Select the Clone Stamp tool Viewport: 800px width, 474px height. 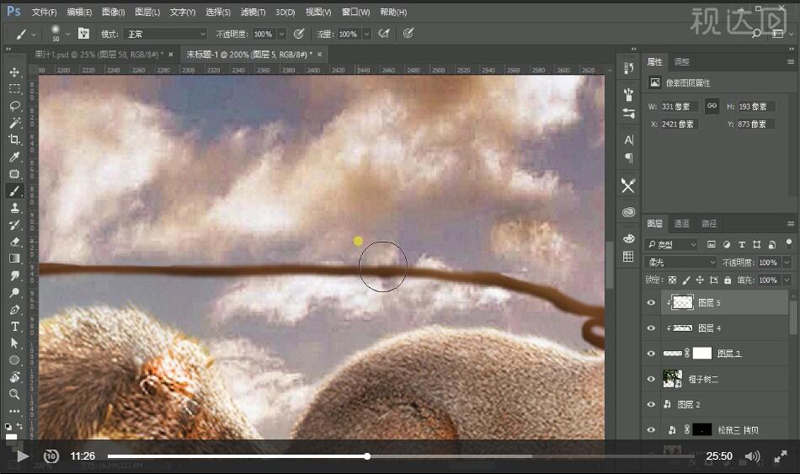pos(14,208)
